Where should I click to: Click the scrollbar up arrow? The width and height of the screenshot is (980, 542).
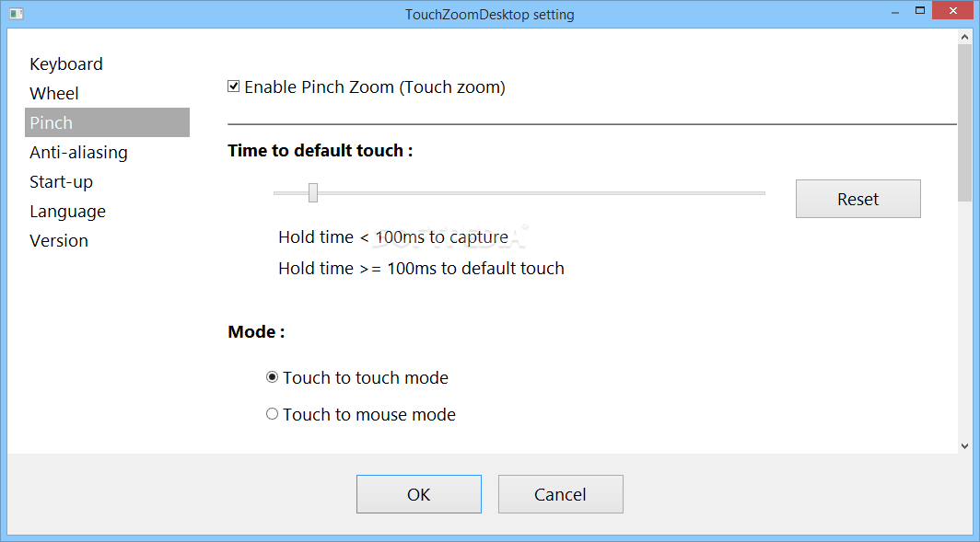tap(964, 37)
